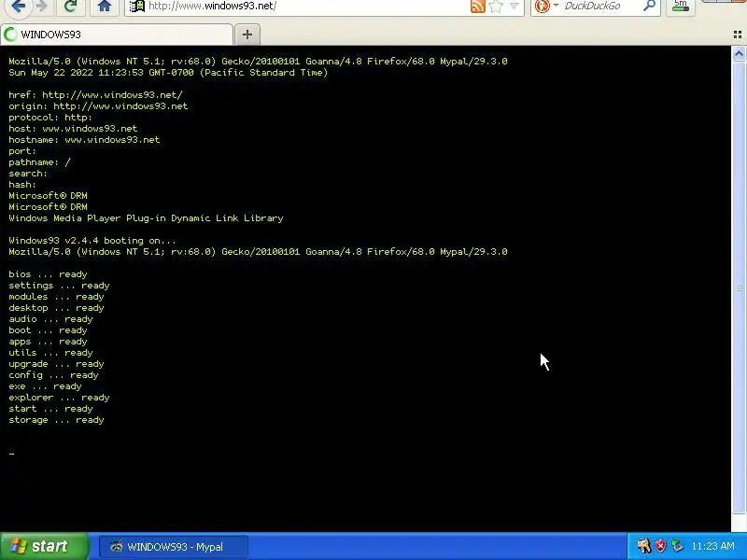Open the DuckDuckGo search engine selector

coord(546,6)
